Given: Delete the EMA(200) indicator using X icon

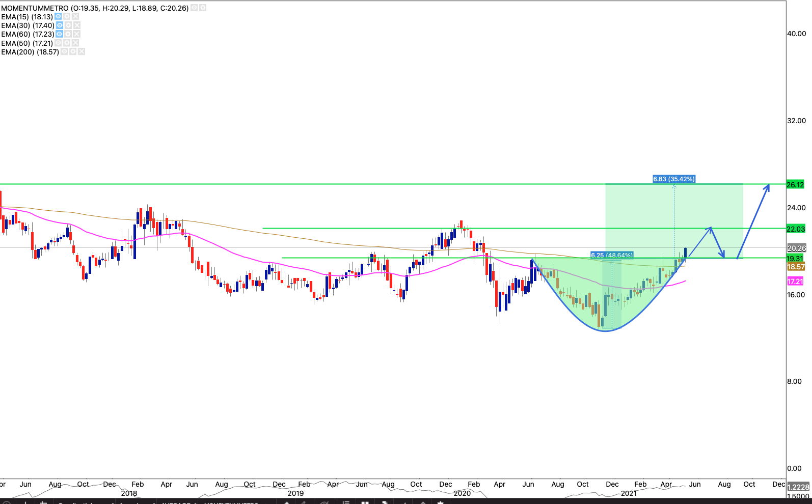Looking at the screenshot, I should tap(82, 52).
